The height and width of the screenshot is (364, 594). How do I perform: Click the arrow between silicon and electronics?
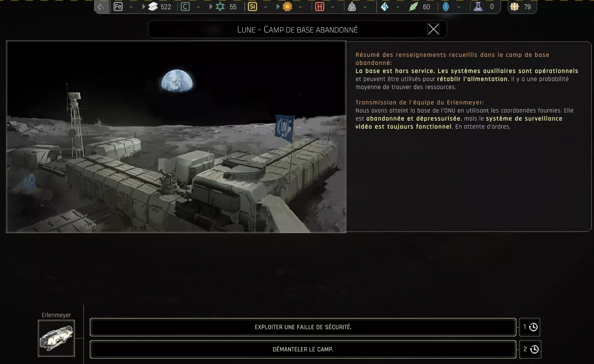pyautogui.click(x=278, y=7)
